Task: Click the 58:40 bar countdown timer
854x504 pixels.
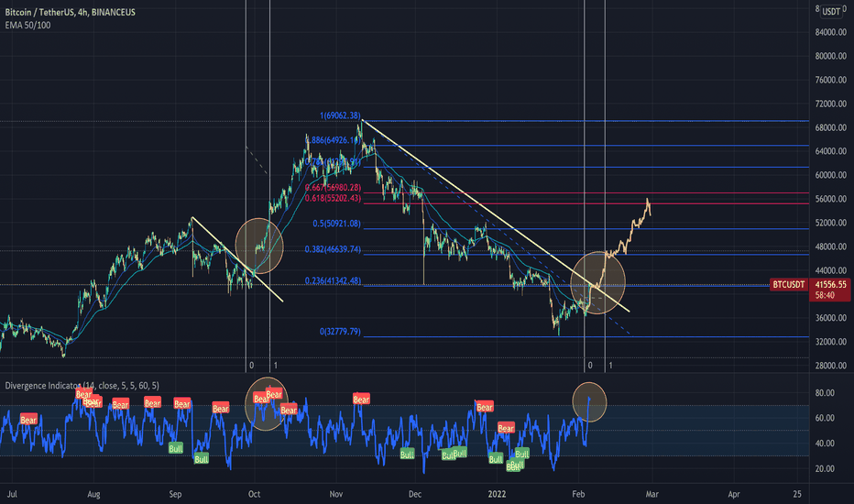Action: click(825, 295)
